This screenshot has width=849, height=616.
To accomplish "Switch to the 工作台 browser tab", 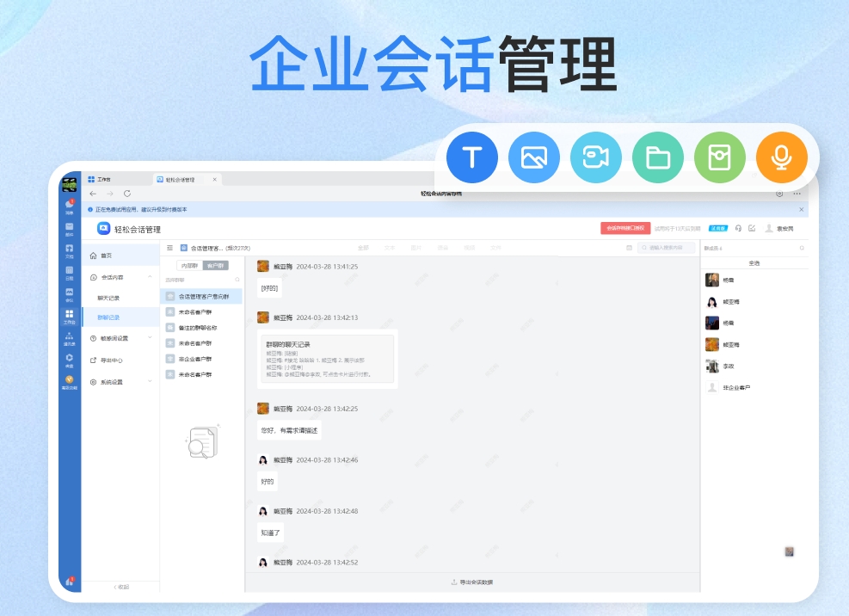I will click(x=99, y=179).
